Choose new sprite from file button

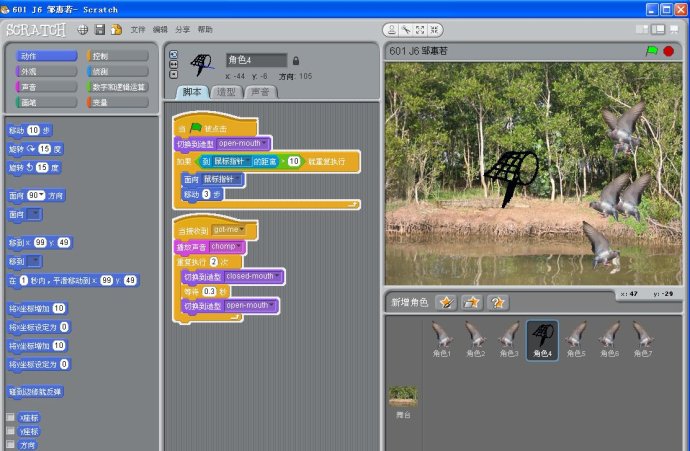[x=472, y=302]
